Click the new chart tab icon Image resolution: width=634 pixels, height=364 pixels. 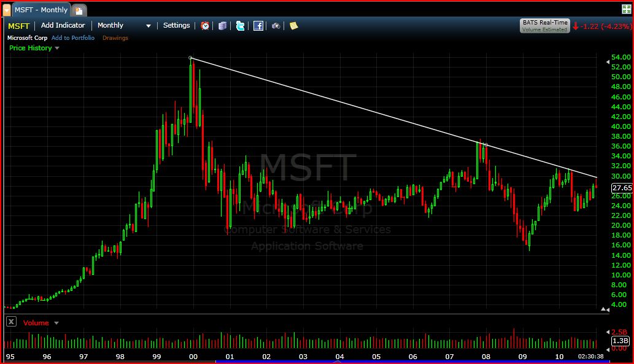79,10
